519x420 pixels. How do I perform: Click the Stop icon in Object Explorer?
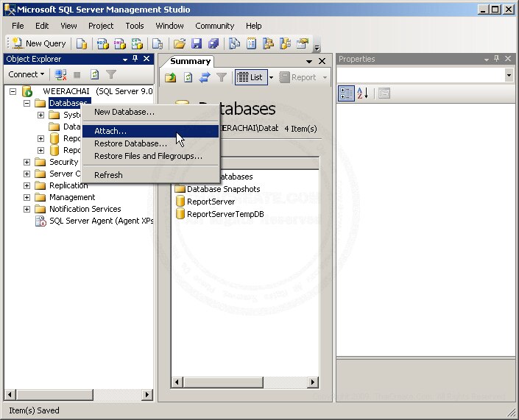pos(77,75)
